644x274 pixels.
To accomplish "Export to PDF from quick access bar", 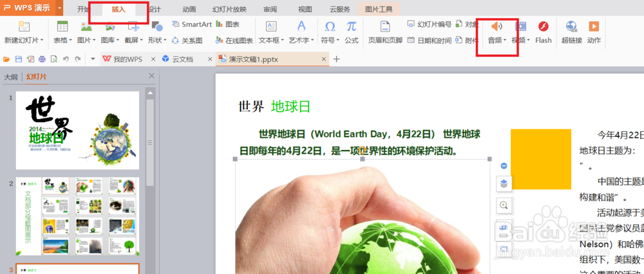I will [30, 59].
